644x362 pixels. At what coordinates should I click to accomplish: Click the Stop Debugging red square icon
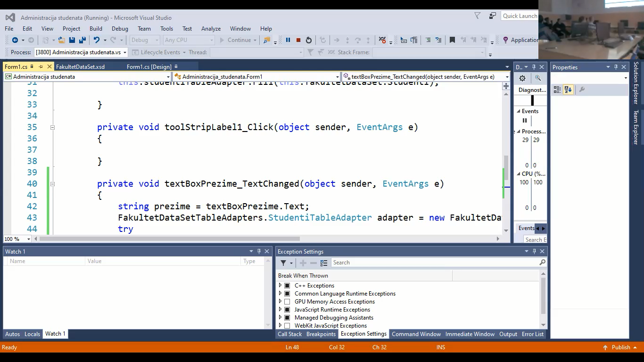point(298,40)
